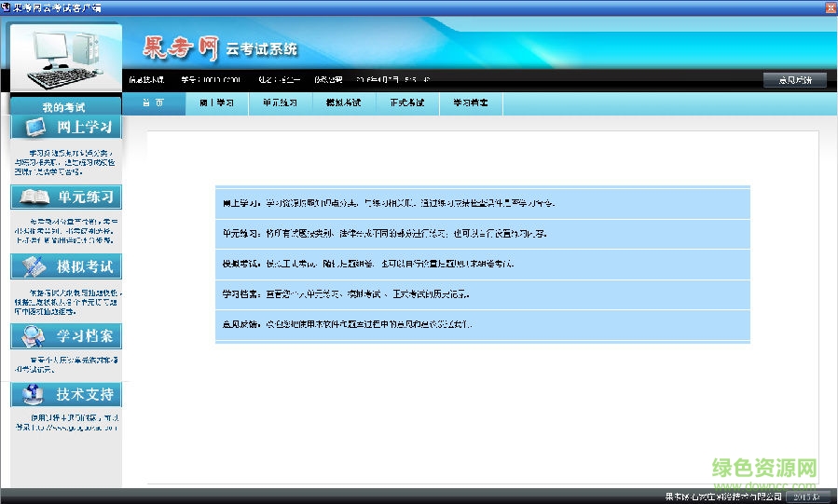Click the description text under 网上学习 in the sidebar
Image resolution: width=838 pixels, height=504 pixels.
point(65,162)
